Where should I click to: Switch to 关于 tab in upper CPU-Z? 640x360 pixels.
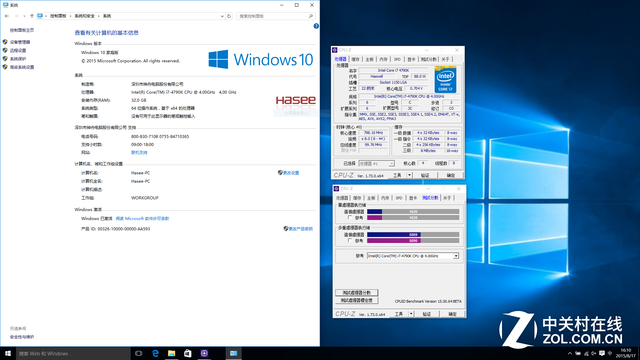coord(445,60)
